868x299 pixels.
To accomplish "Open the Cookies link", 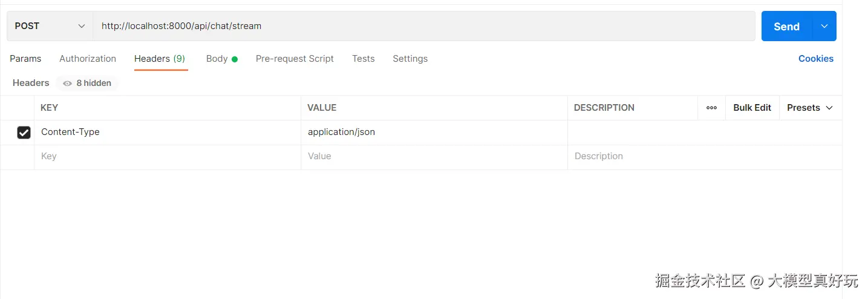I will (815, 59).
